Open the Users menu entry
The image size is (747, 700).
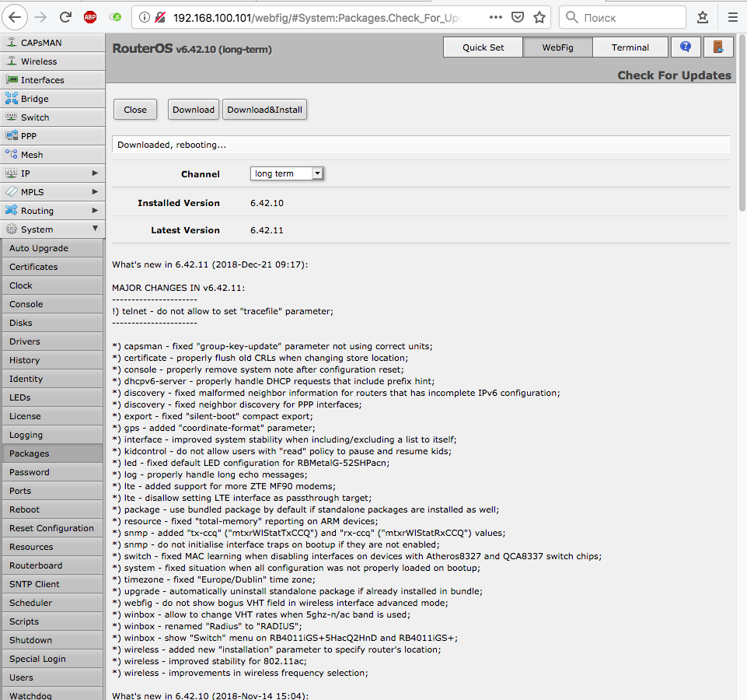tap(52, 677)
